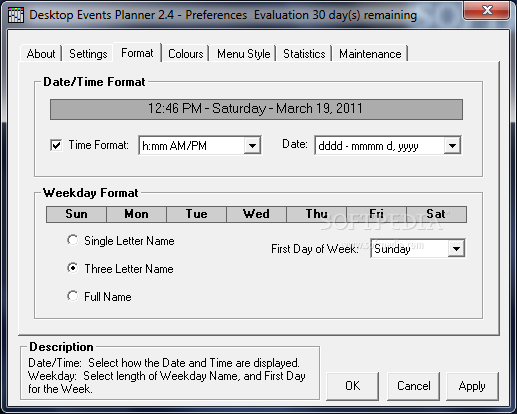Click the Date/Time Format group heading
517x414 pixels.
94,82
